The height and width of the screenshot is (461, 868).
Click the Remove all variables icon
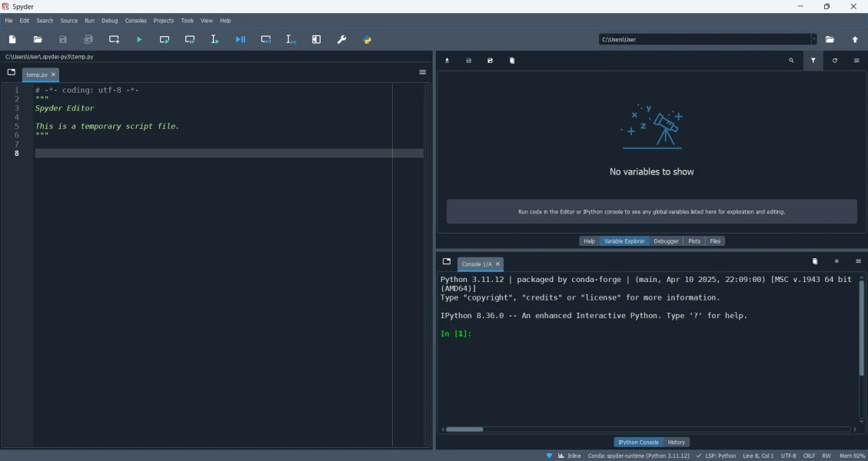(x=512, y=61)
